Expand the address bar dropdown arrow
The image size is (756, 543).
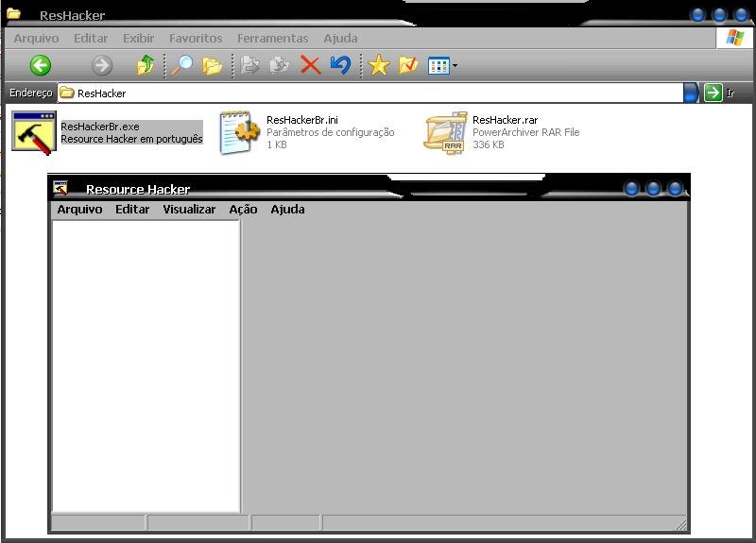coord(691,93)
